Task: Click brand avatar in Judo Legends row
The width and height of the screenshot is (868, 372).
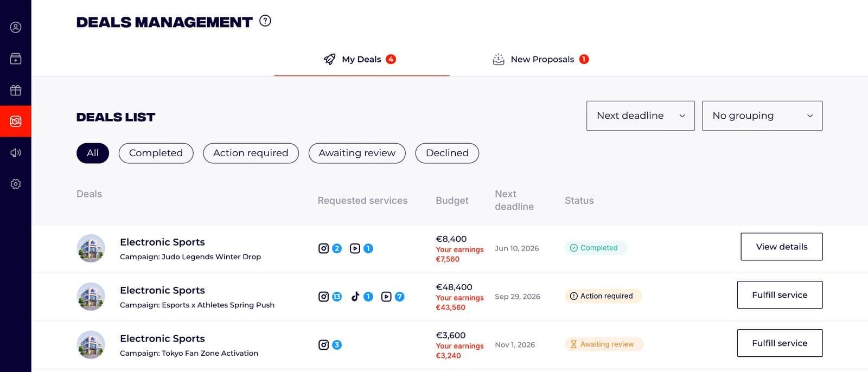Action: [91, 248]
